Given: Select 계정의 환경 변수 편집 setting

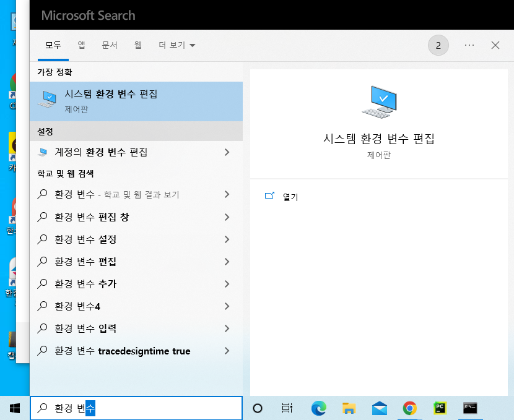Looking at the screenshot, I should [x=136, y=152].
